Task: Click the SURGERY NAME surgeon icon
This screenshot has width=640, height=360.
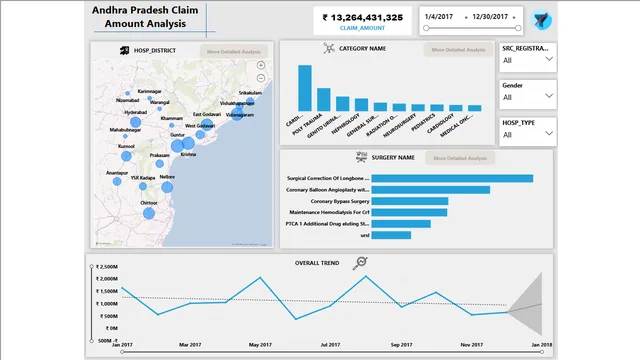Action: coord(361,157)
